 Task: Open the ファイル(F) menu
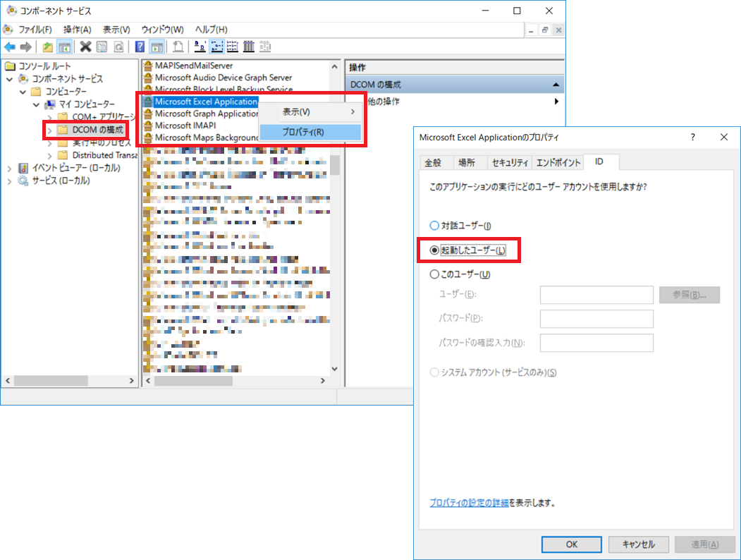35,30
